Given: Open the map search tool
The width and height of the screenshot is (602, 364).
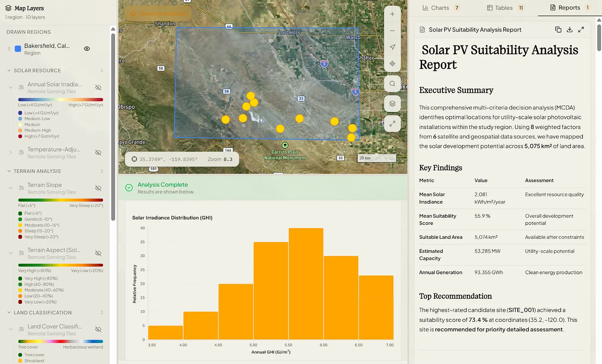Looking at the screenshot, I should click(392, 83).
